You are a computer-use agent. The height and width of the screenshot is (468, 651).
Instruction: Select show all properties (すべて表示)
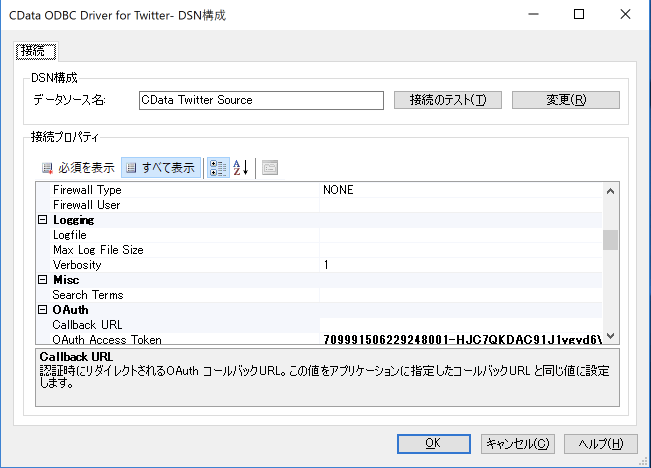click(x=161, y=168)
